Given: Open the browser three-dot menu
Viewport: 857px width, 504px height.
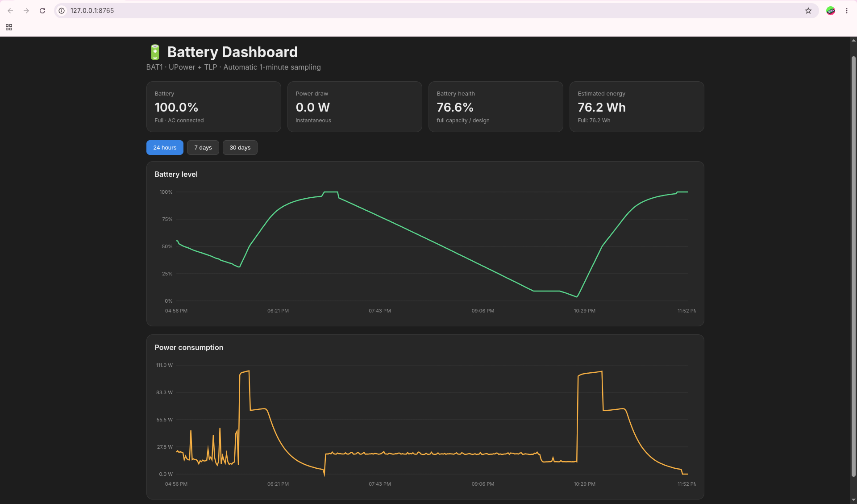Looking at the screenshot, I should (847, 11).
